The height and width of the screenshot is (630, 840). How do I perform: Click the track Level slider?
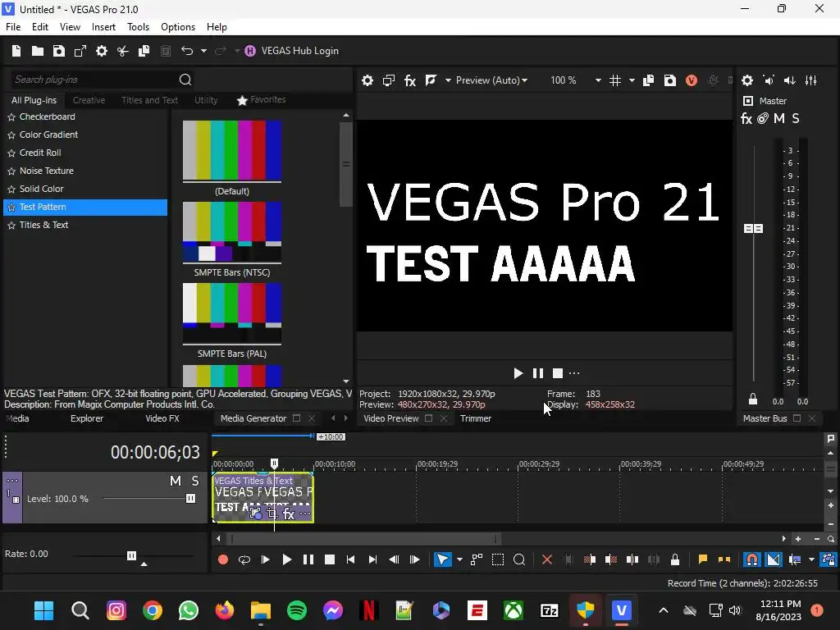coord(190,499)
